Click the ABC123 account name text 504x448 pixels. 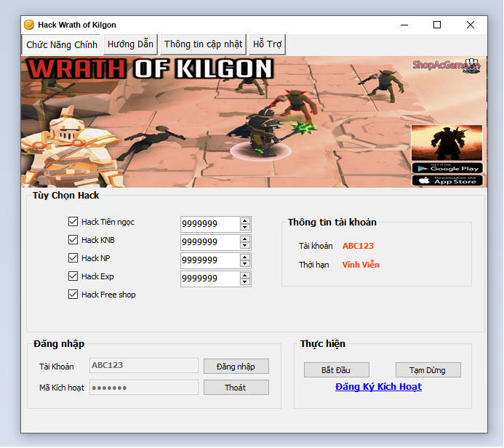[x=358, y=246]
